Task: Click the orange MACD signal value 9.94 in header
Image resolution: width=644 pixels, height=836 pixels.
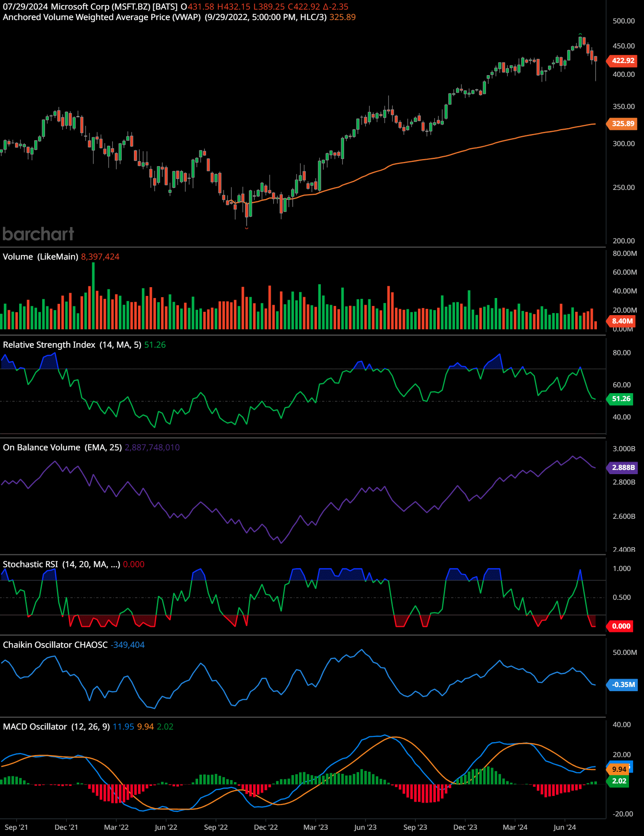Action: coord(146,727)
